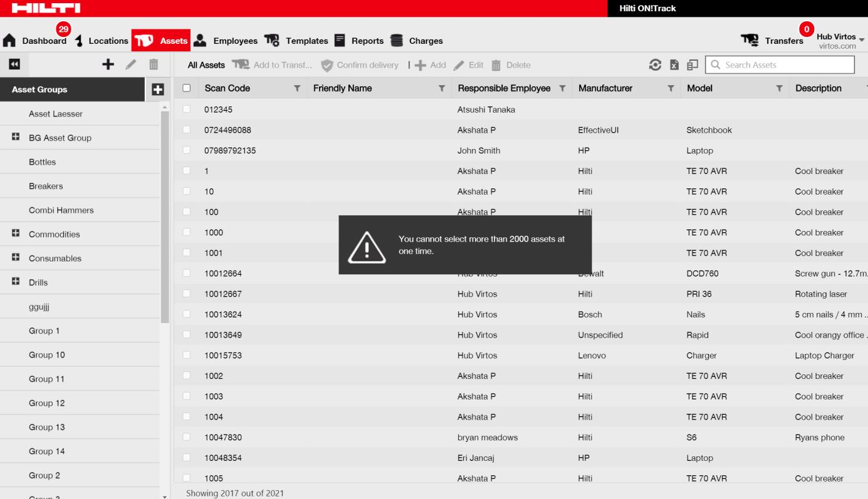Add group with the plus icon
This screenshot has width=868, height=499.
pos(108,64)
